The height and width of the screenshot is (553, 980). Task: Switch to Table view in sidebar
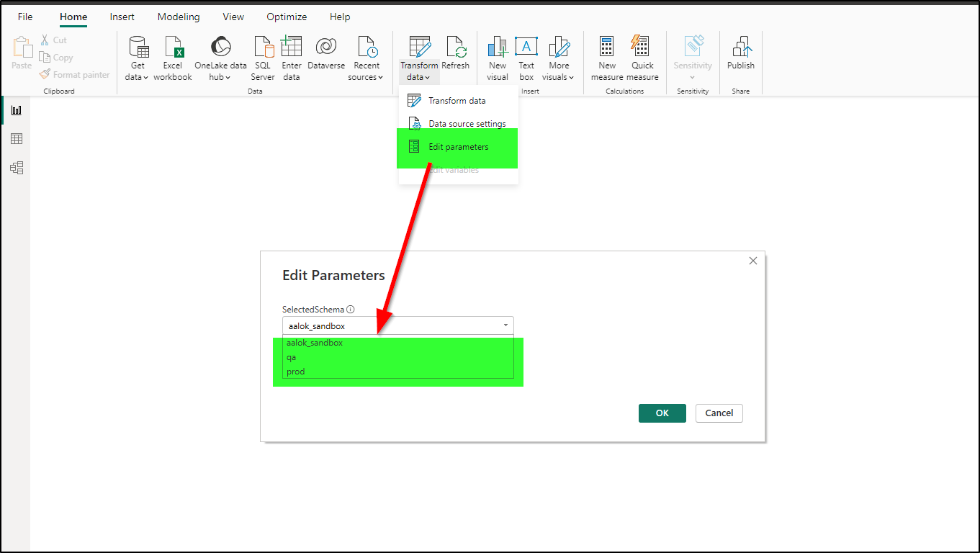pyautogui.click(x=17, y=139)
